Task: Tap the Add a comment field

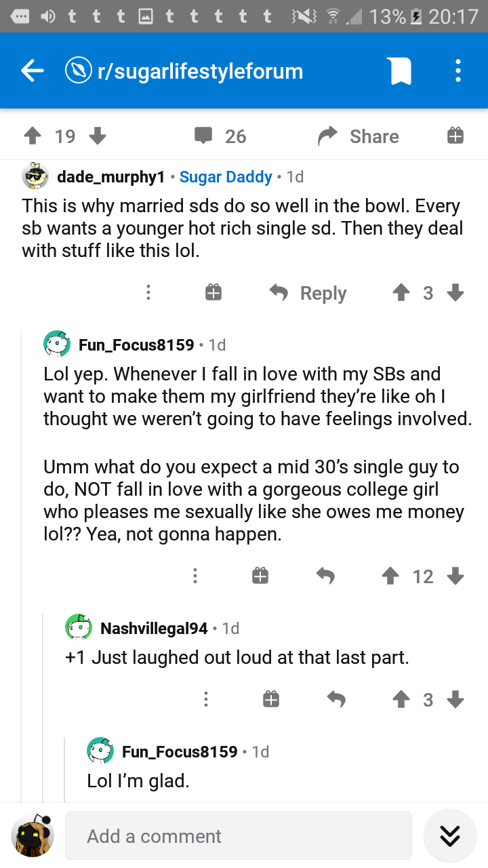Action: tap(239, 835)
